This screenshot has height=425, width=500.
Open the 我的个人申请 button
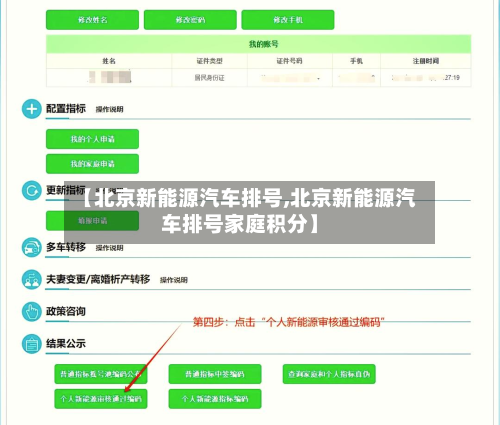pos(92,139)
